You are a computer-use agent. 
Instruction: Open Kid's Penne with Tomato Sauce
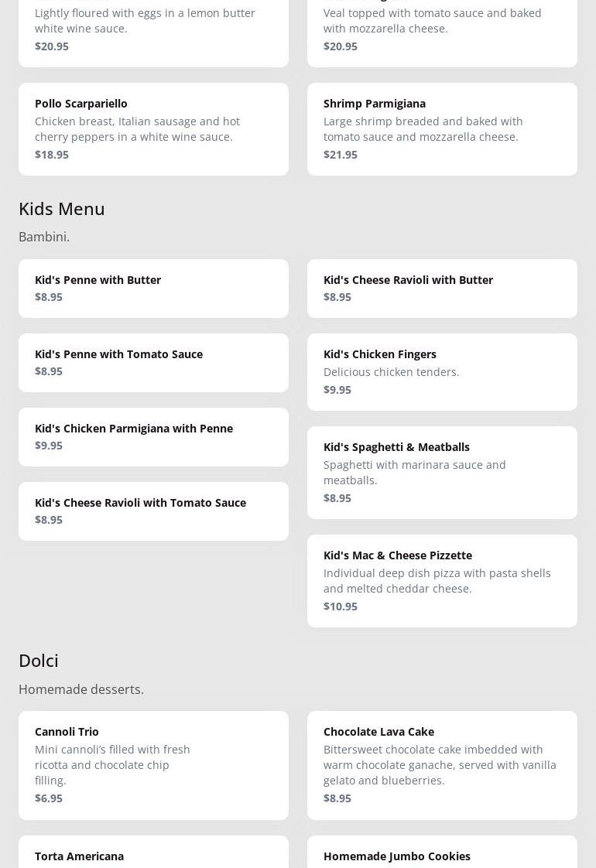click(x=153, y=362)
